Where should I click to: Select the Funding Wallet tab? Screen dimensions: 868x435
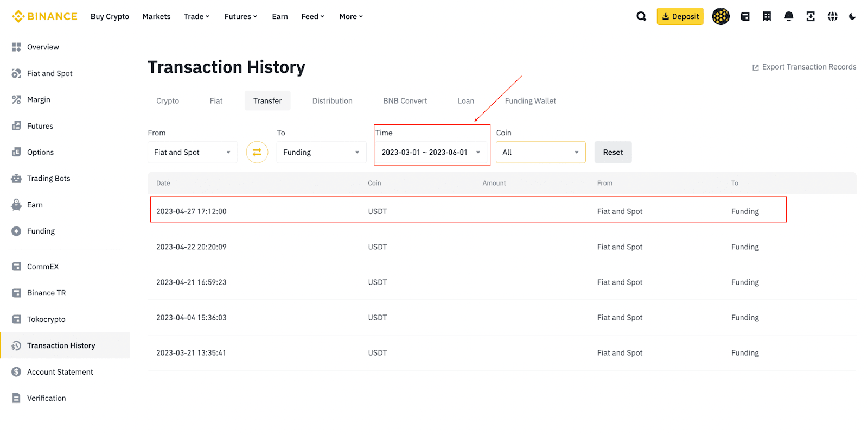pos(530,101)
